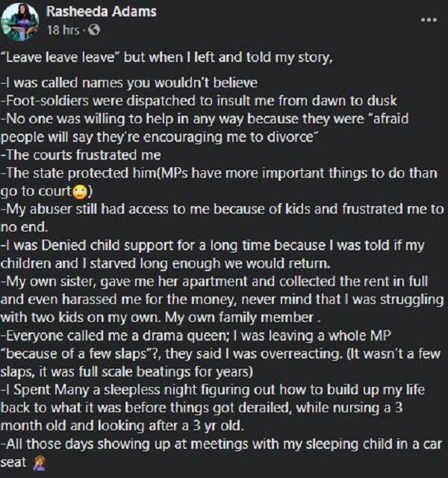The height and width of the screenshot is (478, 448).
Task: Open the "18 hrs" timestamp link
Action: tap(63, 30)
